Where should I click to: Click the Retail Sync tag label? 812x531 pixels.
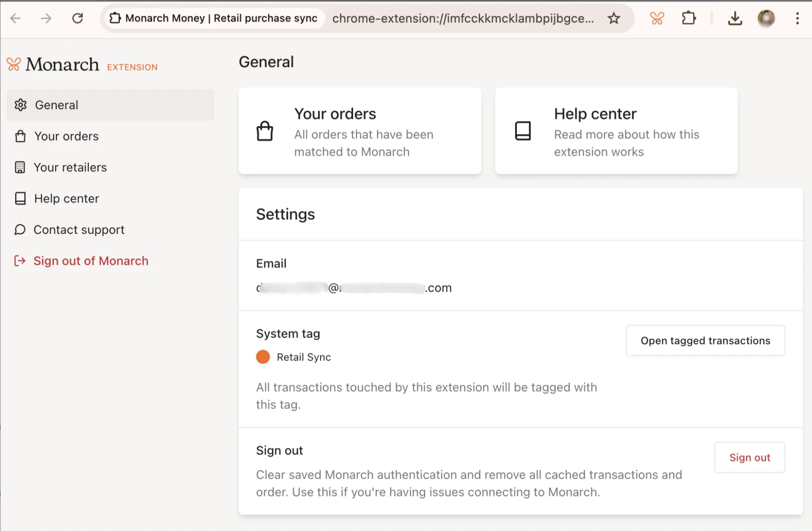(304, 357)
